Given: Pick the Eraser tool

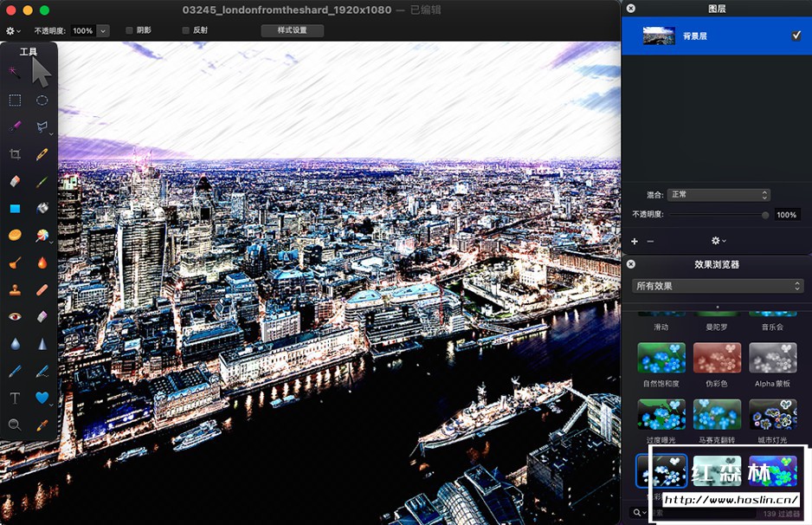Looking at the screenshot, I should click(x=15, y=181).
